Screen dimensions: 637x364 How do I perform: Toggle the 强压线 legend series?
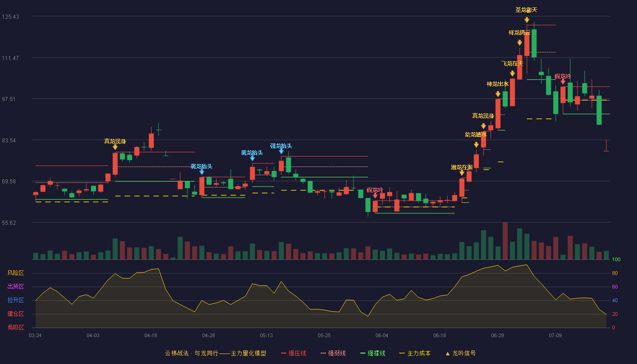point(293,353)
